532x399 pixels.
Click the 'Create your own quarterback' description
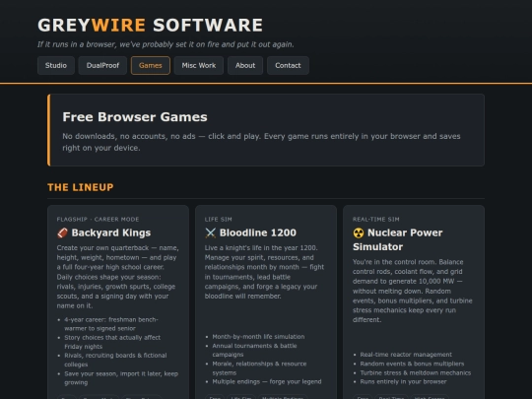118,277
